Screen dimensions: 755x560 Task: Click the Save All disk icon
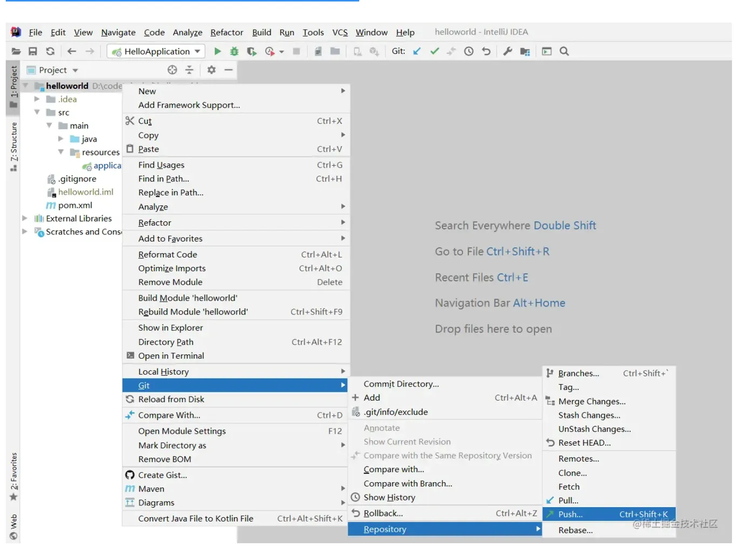(x=33, y=51)
